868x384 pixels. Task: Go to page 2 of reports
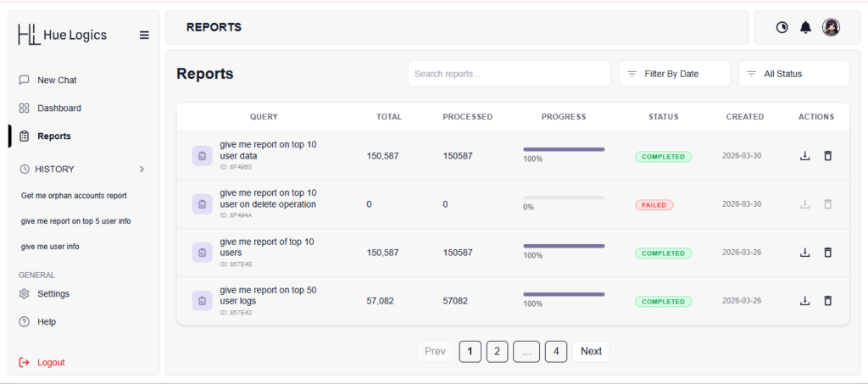click(497, 351)
